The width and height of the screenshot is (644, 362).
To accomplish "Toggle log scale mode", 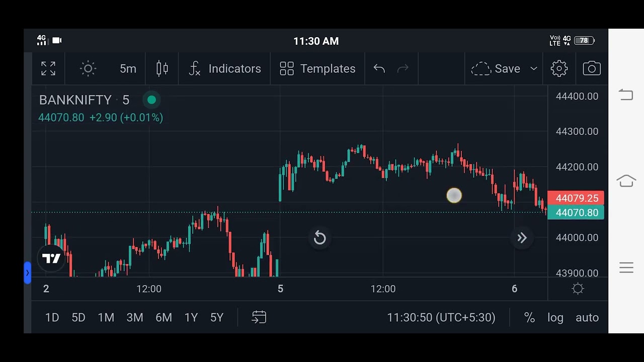I will pos(555,318).
